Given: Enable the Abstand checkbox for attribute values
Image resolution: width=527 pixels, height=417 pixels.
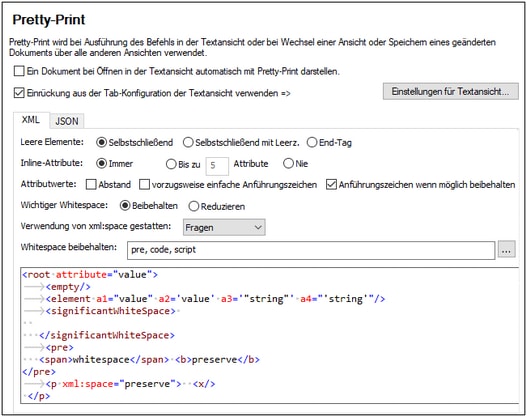Looking at the screenshot, I should coord(91,184).
